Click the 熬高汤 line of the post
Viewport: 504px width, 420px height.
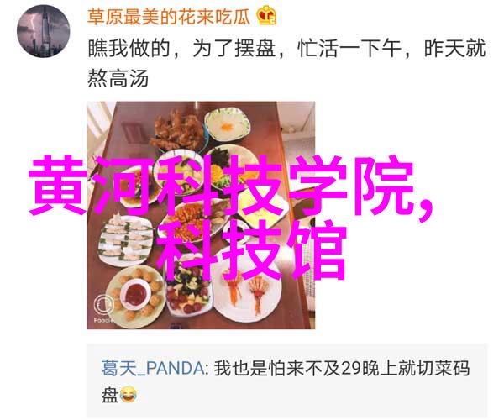[x=118, y=78]
